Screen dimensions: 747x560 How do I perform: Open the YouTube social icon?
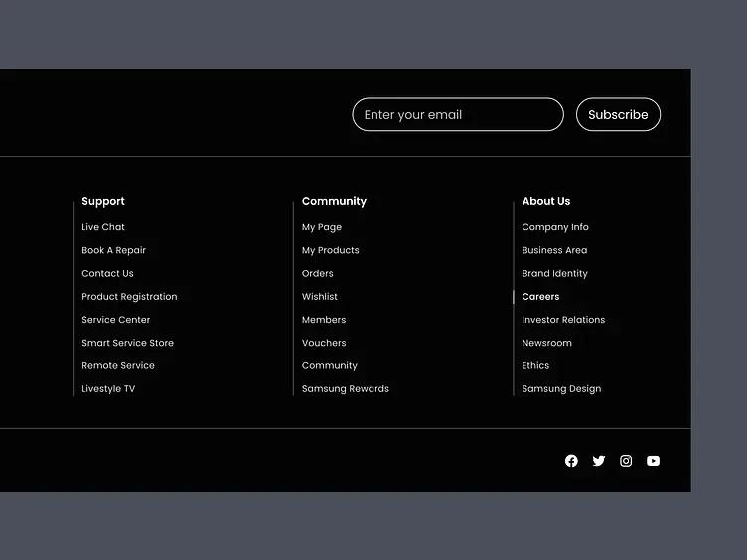tap(653, 461)
